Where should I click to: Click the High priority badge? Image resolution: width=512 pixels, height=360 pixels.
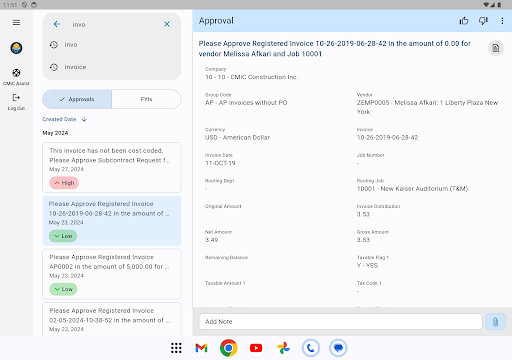pos(64,183)
